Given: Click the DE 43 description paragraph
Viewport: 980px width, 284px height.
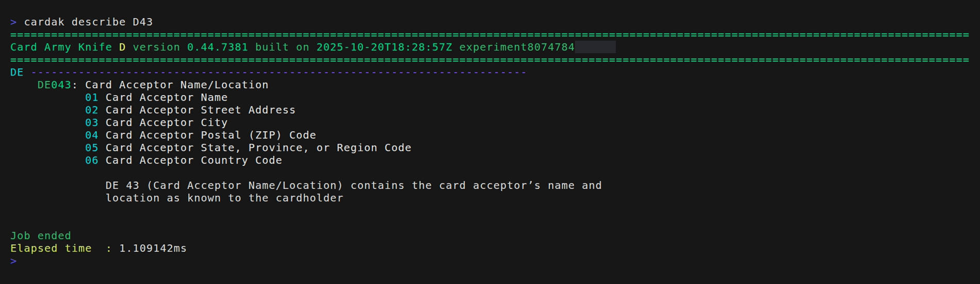Looking at the screenshot, I should (x=353, y=192).
